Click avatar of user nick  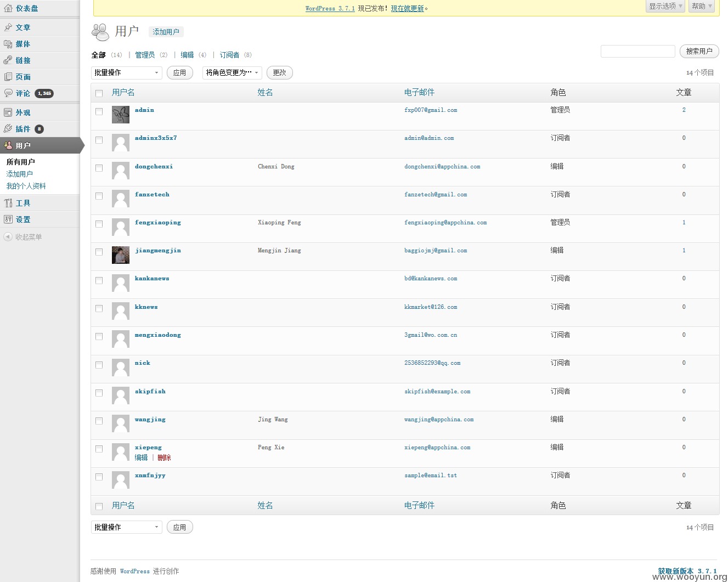point(121,368)
